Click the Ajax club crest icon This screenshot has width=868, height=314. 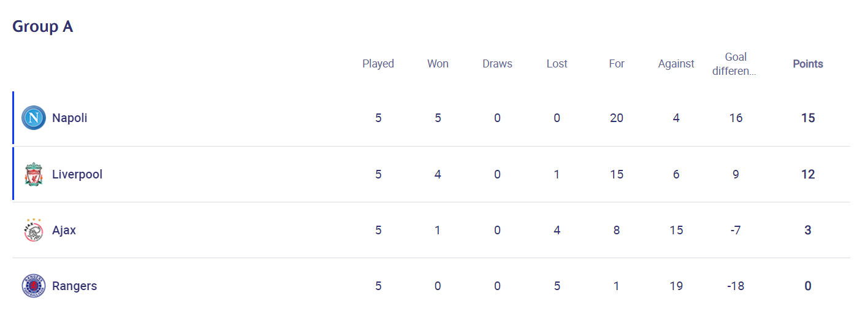(x=33, y=230)
